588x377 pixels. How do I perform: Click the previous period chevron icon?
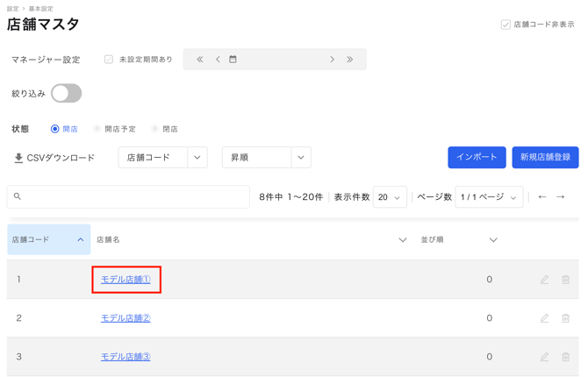pos(218,60)
